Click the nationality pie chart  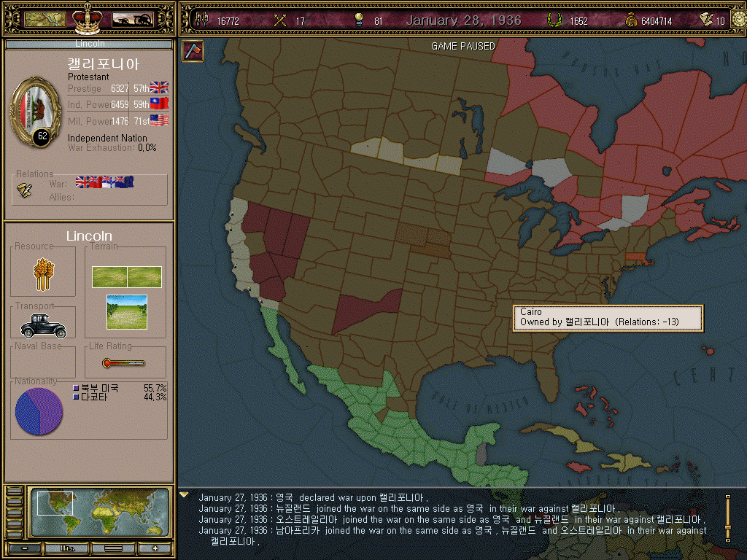pos(39,411)
